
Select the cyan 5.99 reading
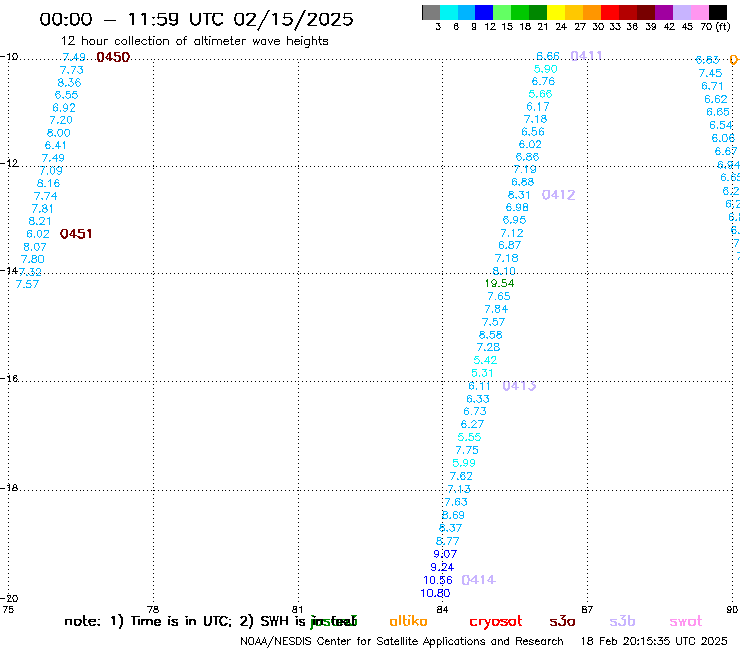[464, 463]
